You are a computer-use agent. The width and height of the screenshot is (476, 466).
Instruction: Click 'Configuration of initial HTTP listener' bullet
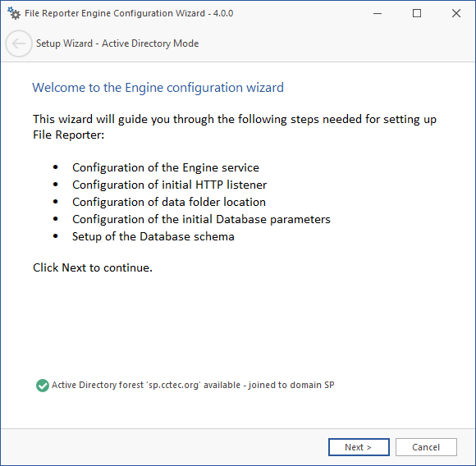pyautogui.click(x=169, y=185)
